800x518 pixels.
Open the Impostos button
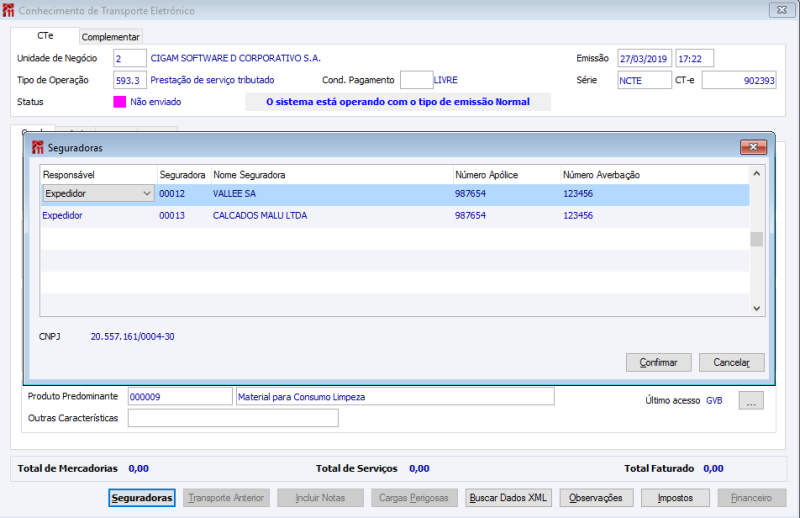[675, 498]
